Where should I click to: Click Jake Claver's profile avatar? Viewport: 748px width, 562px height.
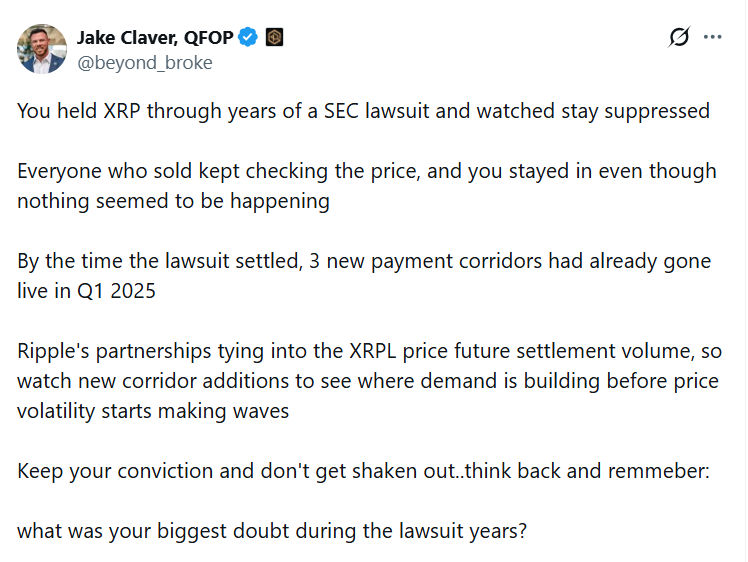tap(41, 49)
